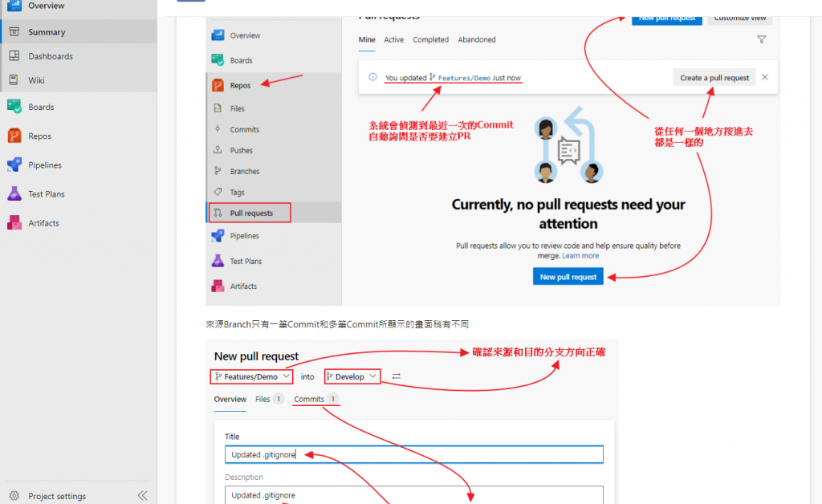Viewport: 822px width, 504px height.
Task: Collapse the main sidebar with double chevron
Action: (143, 496)
